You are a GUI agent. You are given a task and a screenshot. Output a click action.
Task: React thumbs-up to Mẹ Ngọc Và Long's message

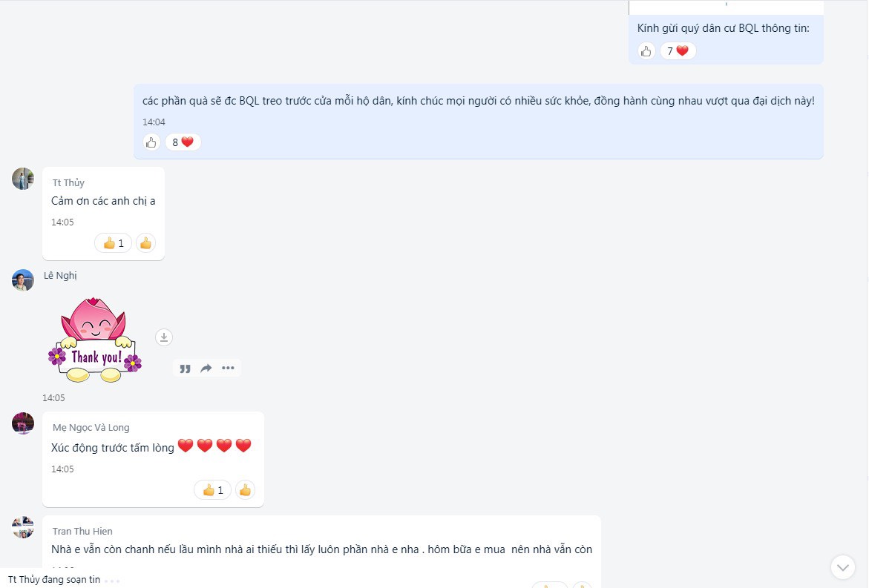click(x=245, y=490)
